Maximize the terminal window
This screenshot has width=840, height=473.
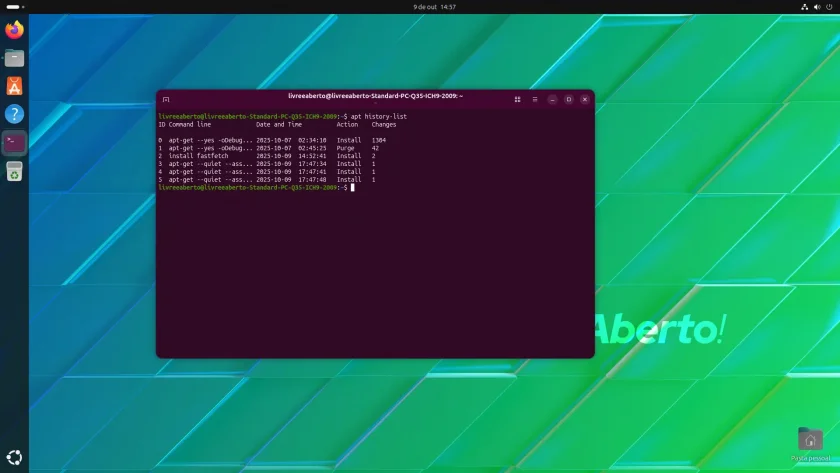pyautogui.click(x=569, y=100)
